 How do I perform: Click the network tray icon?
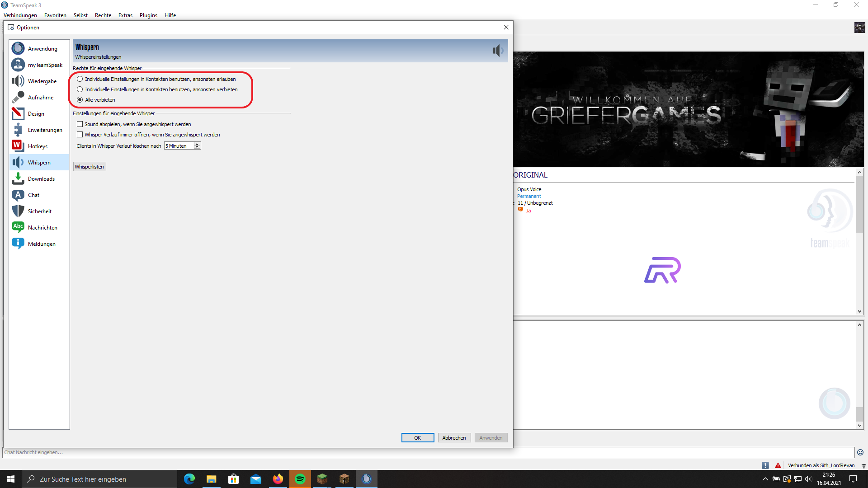pos(798,479)
